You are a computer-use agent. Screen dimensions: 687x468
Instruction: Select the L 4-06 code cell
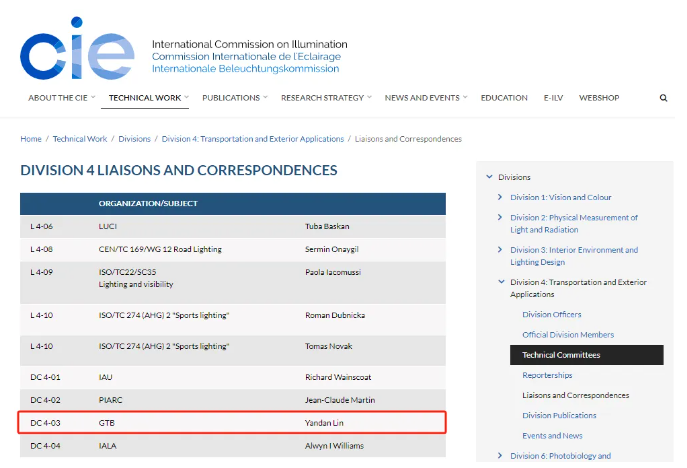pos(42,226)
